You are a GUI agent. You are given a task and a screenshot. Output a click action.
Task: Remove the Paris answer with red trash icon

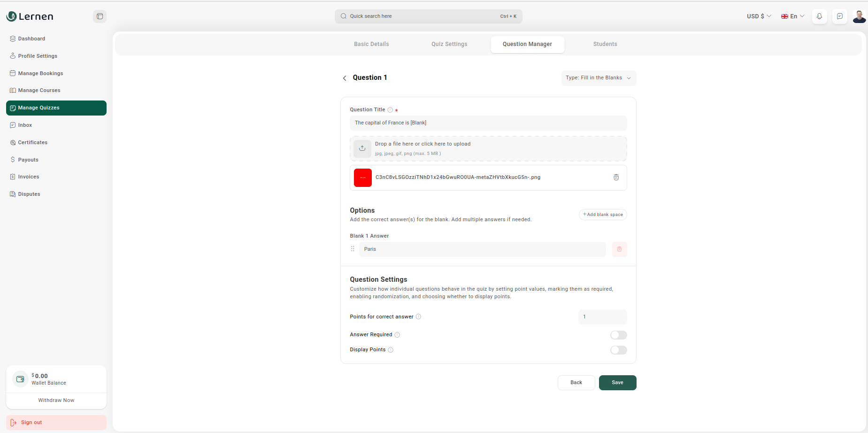tap(619, 249)
